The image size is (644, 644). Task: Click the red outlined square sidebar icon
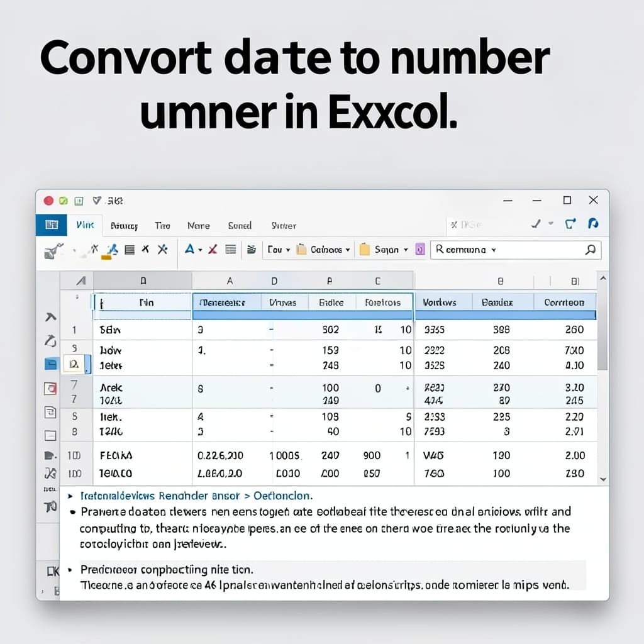click(x=50, y=388)
